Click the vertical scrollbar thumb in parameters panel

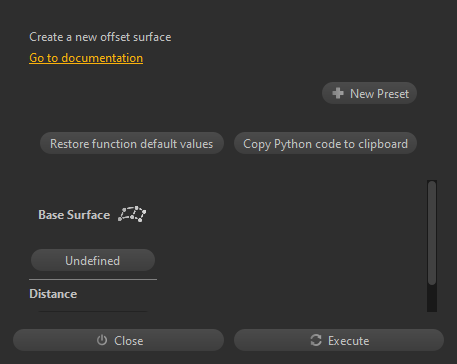432,233
